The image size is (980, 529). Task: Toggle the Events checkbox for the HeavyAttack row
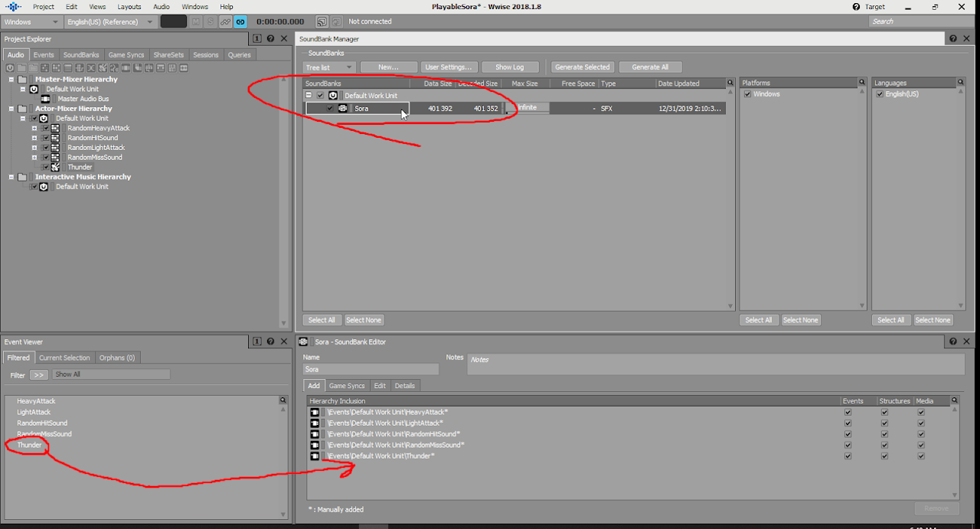848,412
